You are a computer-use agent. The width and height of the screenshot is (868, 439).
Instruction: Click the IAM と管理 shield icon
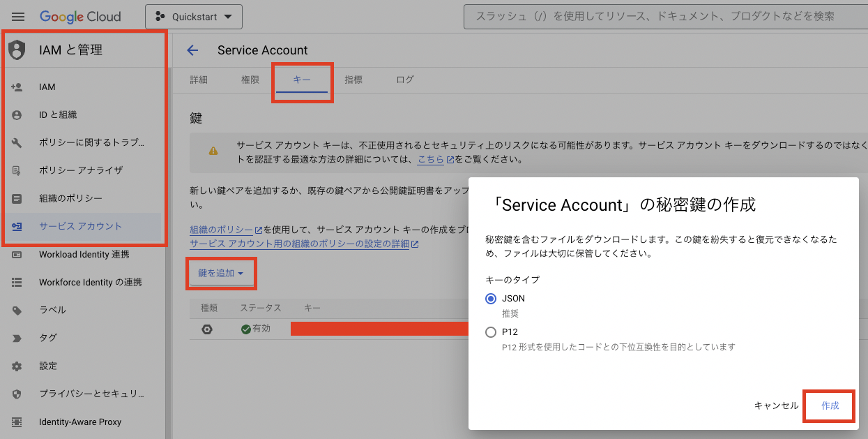(17, 50)
